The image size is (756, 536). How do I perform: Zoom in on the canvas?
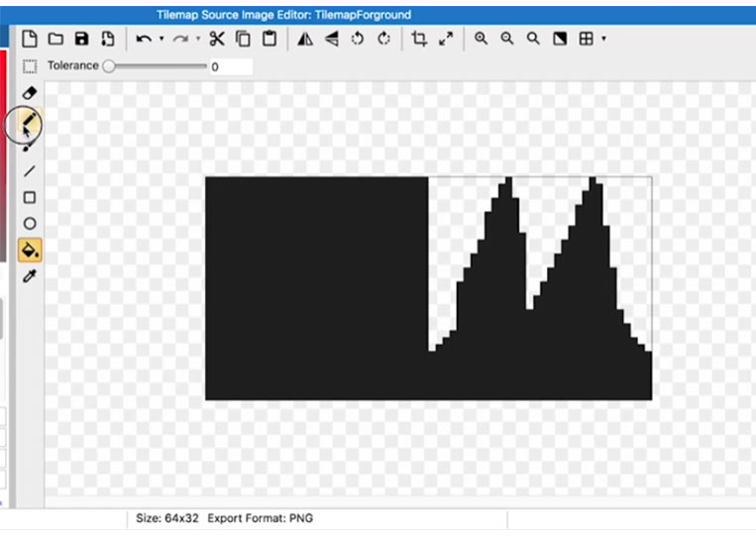pos(481,39)
